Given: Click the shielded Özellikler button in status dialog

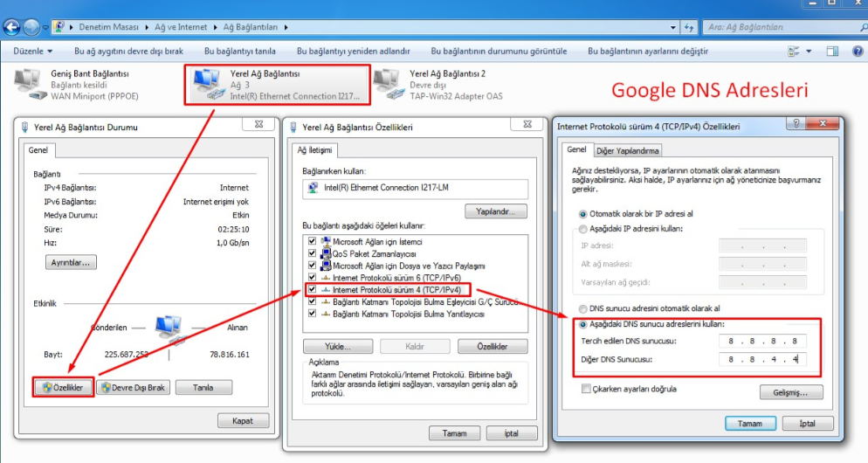Looking at the screenshot, I should coord(63,387).
